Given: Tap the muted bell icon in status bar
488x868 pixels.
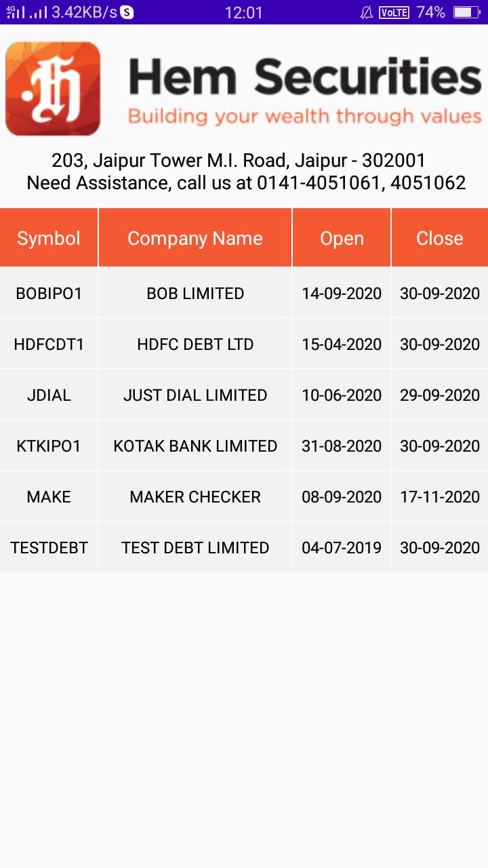Looking at the screenshot, I should [367, 12].
